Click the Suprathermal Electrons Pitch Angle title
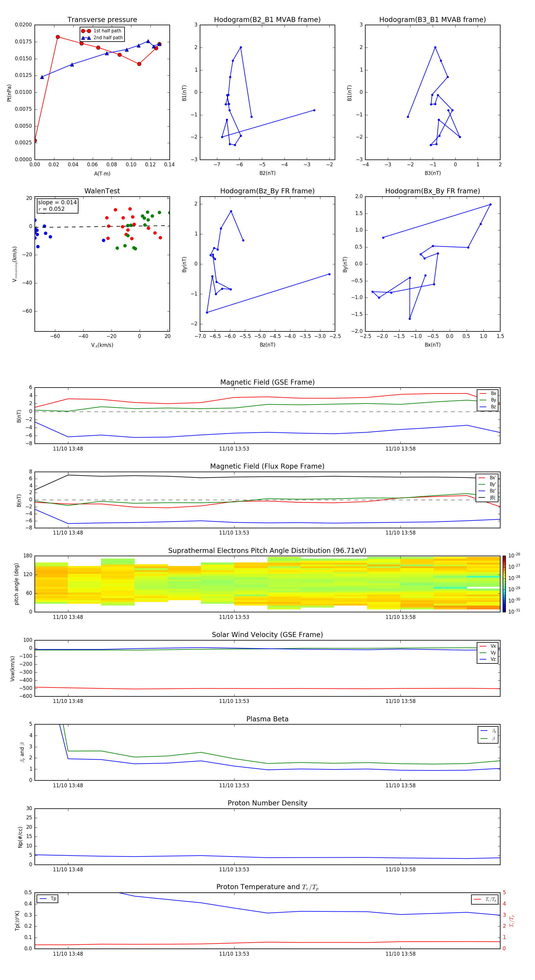The width and height of the screenshot is (535, 980). click(x=267, y=551)
